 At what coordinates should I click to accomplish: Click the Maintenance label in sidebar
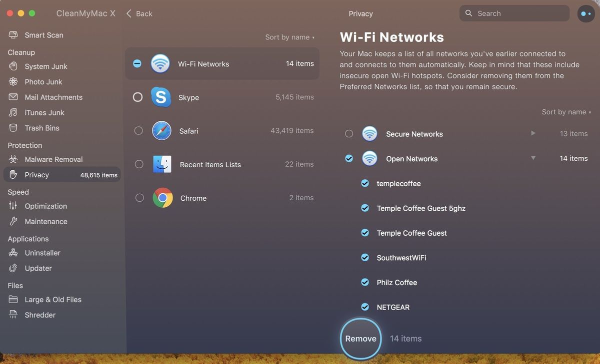(46, 221)
